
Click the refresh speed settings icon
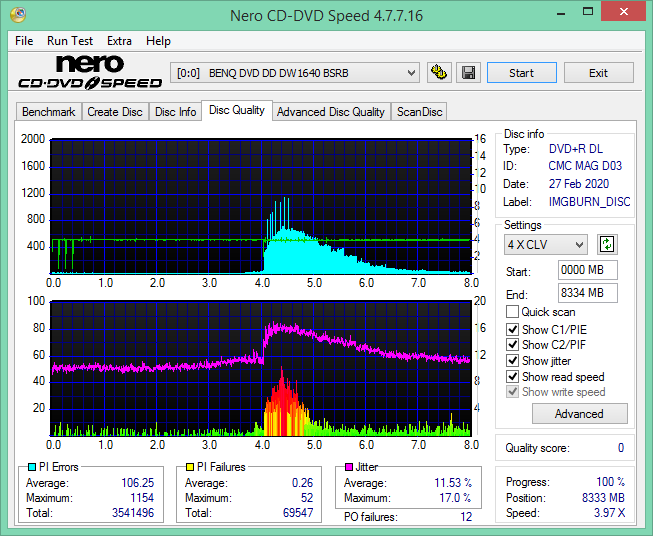click(607, 244)
